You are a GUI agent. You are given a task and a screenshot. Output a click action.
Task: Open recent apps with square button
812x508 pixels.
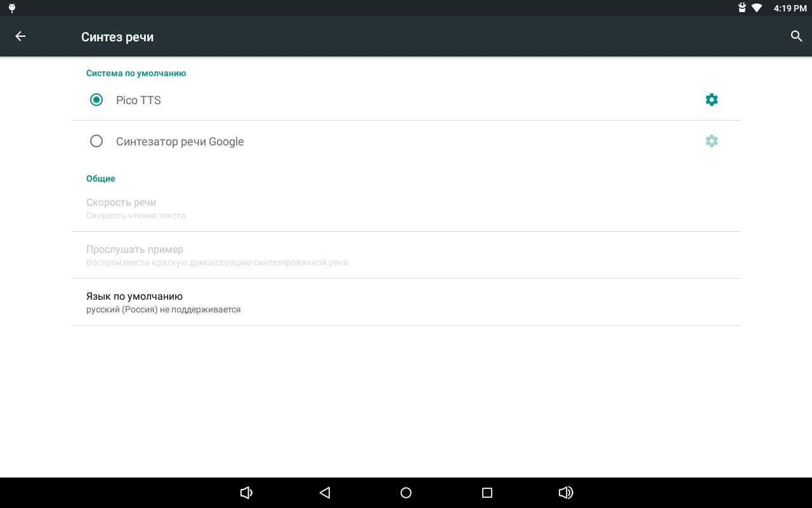pyautogui.click(x=487, y=493)
